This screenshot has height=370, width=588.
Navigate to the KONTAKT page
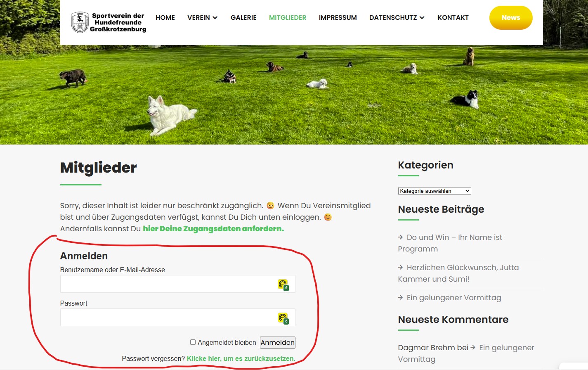click(453, 18)
